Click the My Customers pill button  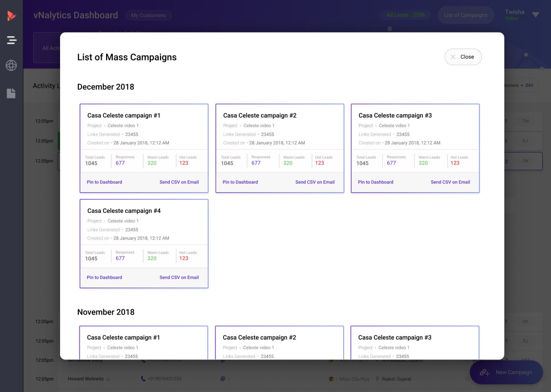pyautogui.click(x=148, y=15)
